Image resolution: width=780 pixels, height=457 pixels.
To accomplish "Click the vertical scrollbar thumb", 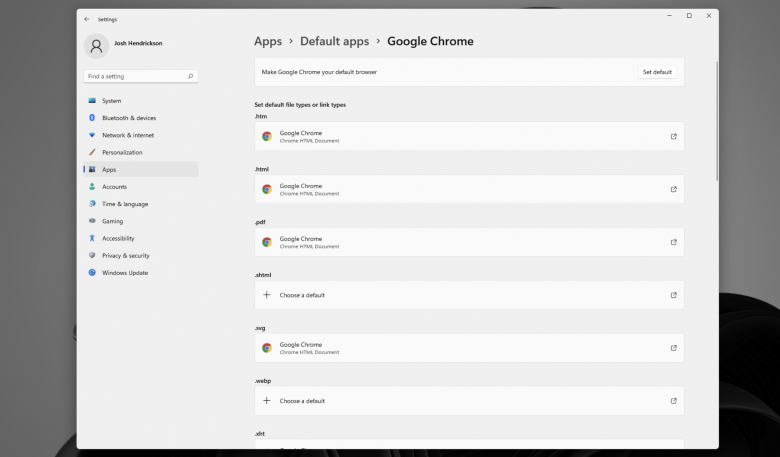I will pos(717,121).
